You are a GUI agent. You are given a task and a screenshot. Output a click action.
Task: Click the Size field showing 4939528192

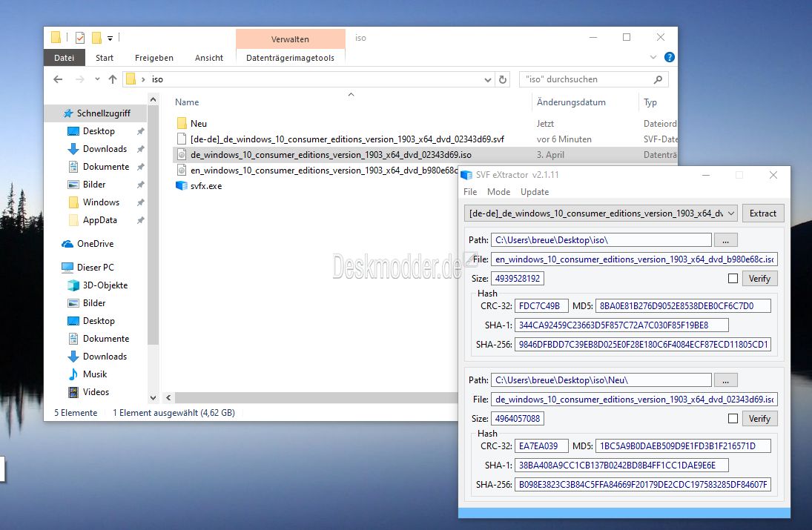pyautogui.click(x=518, y=279)
